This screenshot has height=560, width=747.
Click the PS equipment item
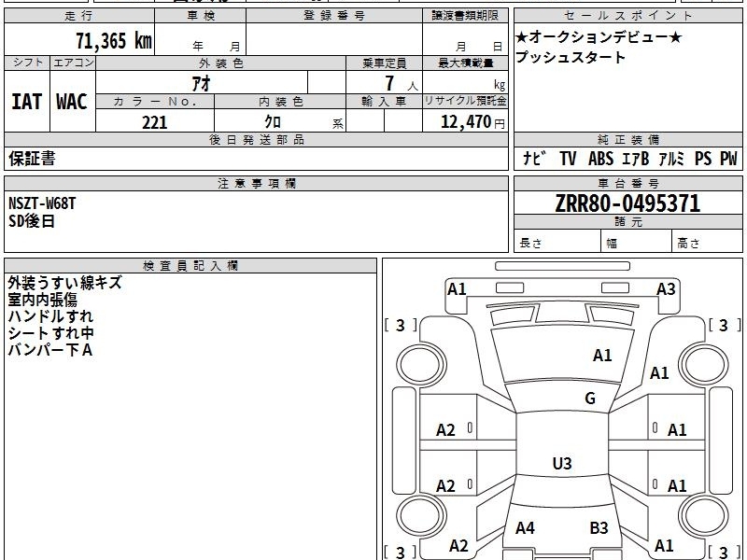703,159
